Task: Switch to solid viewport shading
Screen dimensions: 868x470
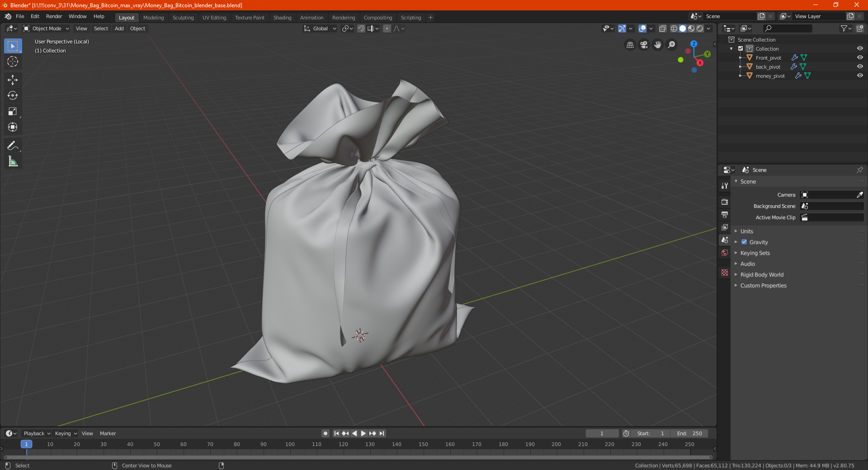Action: tap(683, 28)
